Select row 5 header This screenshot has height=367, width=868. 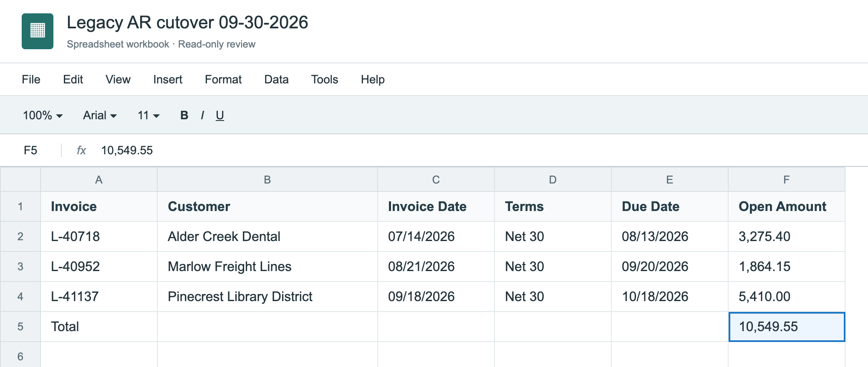[x=20, y=327]
